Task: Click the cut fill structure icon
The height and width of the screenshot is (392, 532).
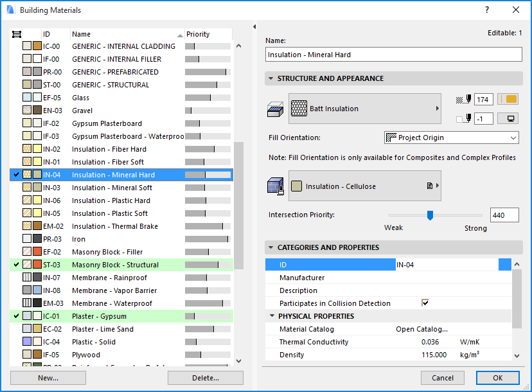Action: (275, 109)
